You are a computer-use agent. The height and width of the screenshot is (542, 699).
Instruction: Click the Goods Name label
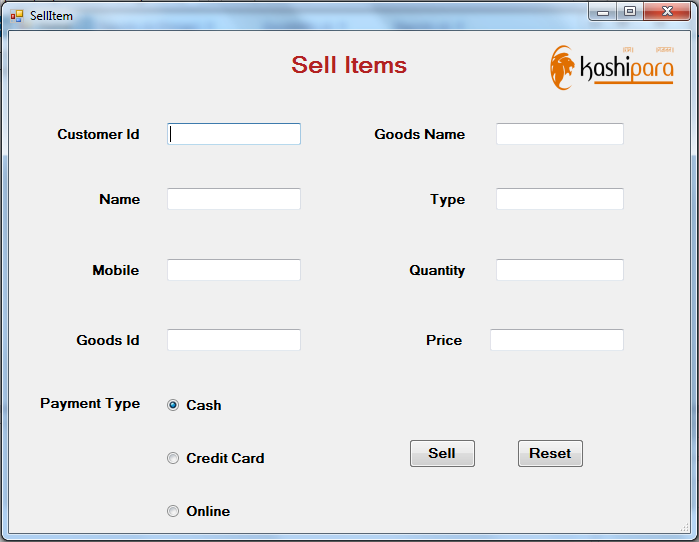coord(419,134)
